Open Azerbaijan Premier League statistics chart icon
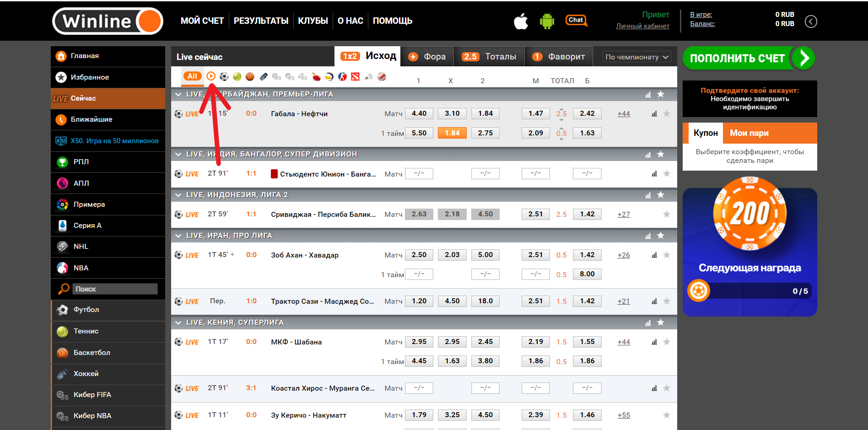Screen dimensions: 868x430 click(x=648, y=95)
